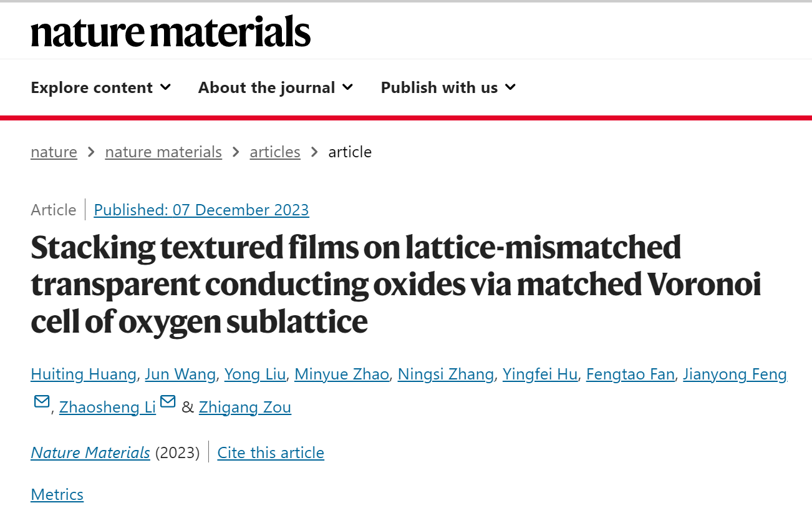Image resolution: width=812 pixels, height=528 pixels.
Task: Click author Zhigang Zou
Action: (245, 408)
